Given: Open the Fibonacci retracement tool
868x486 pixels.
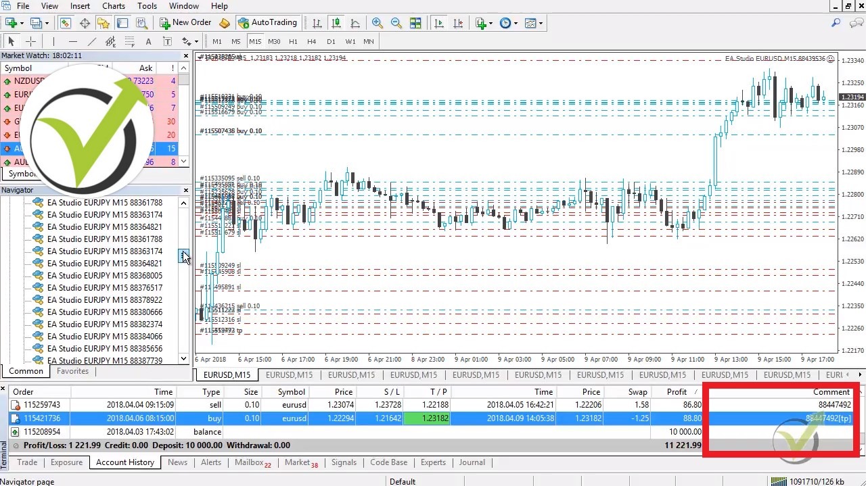Looking at the screenshot, I should [x=129, y=41].
